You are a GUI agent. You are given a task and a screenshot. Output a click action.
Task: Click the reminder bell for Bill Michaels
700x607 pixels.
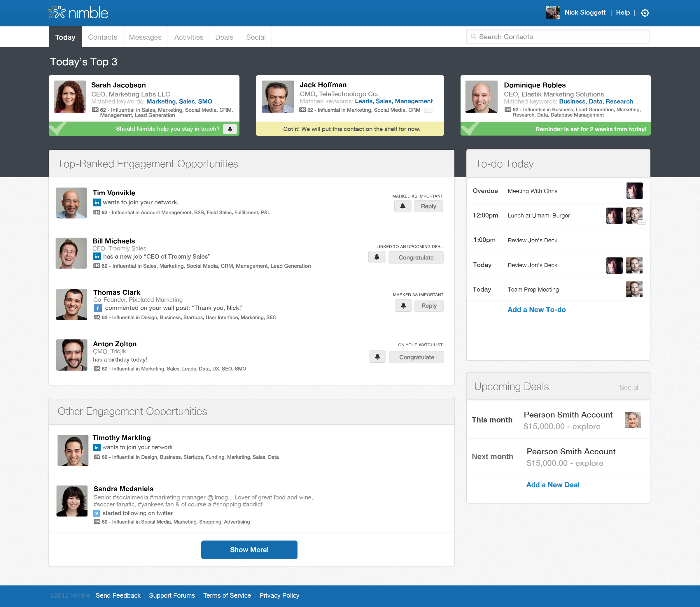pos(377,257)
